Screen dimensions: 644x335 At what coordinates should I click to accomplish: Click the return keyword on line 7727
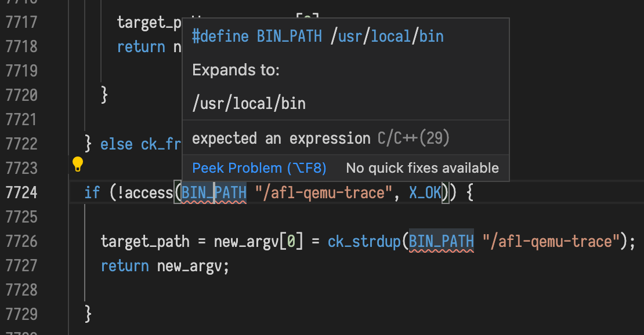pyautogui.click(x=124, y=265)
